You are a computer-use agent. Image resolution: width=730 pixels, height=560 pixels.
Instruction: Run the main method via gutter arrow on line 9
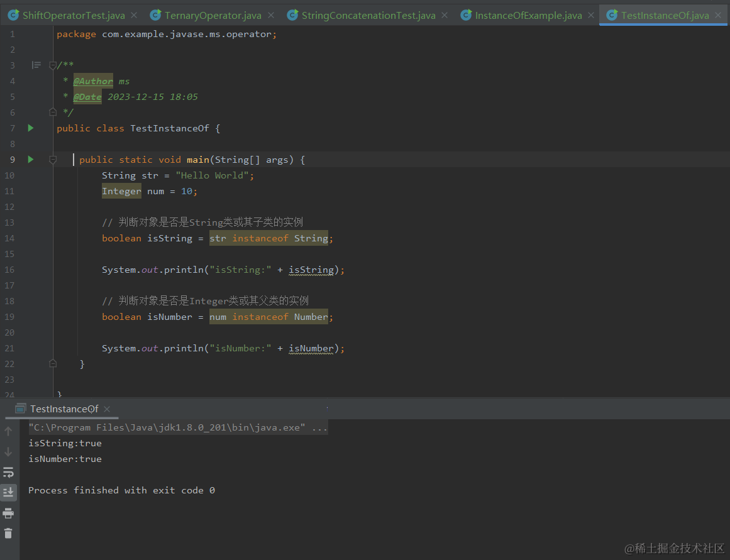(x=31, y=160)
